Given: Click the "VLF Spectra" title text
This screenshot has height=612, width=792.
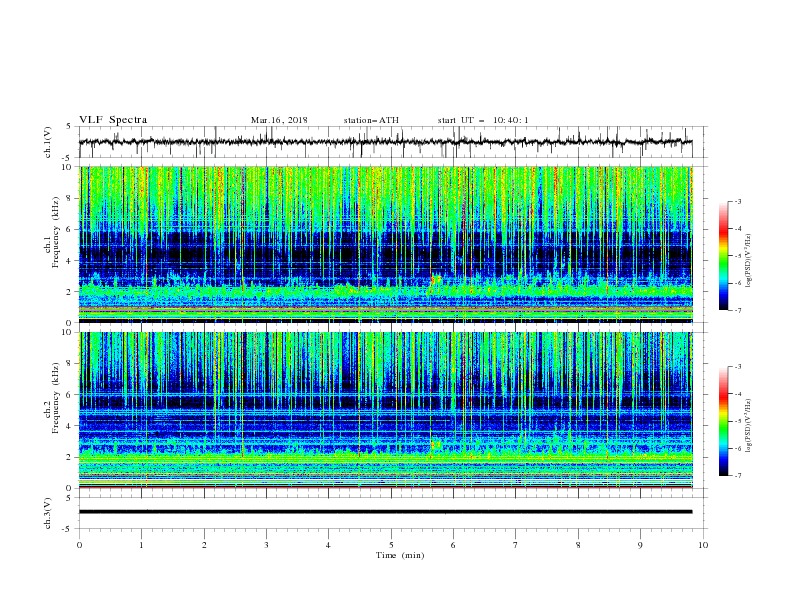Looking at the screenshot, I should [113, 120].
